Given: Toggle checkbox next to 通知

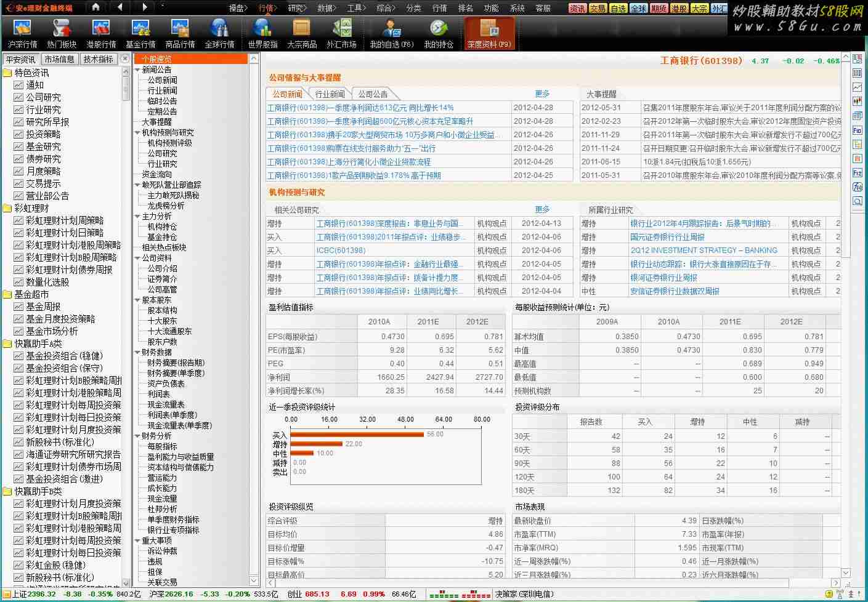Looking at the screenshot, I should tap(18, 85).
